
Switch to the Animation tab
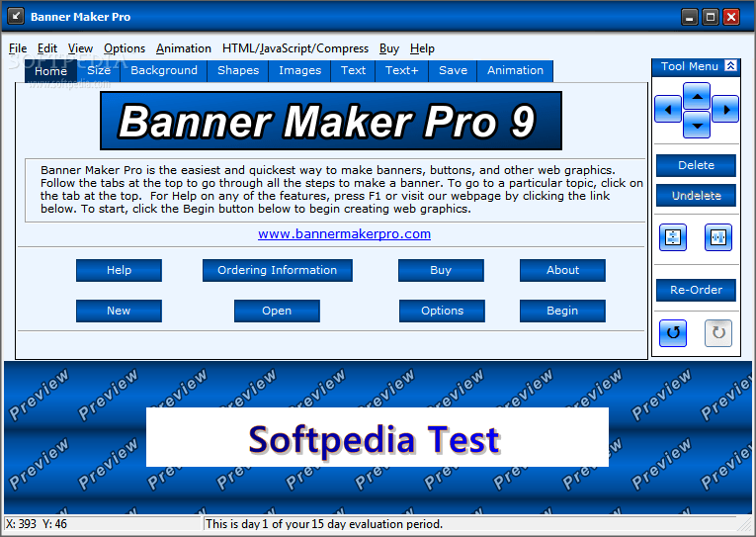click(516, 70)
